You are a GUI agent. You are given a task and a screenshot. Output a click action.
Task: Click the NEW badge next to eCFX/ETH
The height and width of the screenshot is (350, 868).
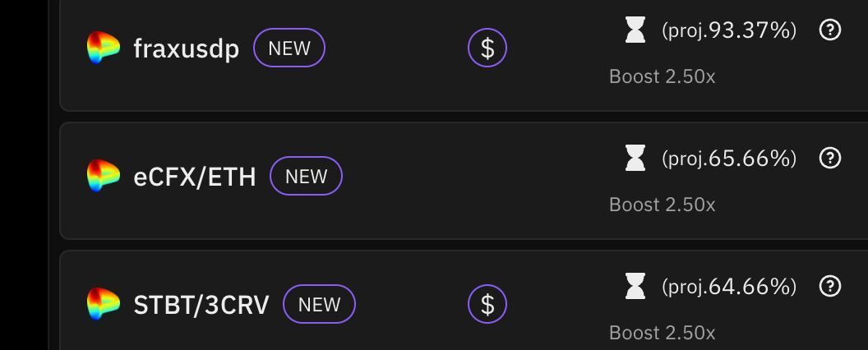(x=306, y=176)
